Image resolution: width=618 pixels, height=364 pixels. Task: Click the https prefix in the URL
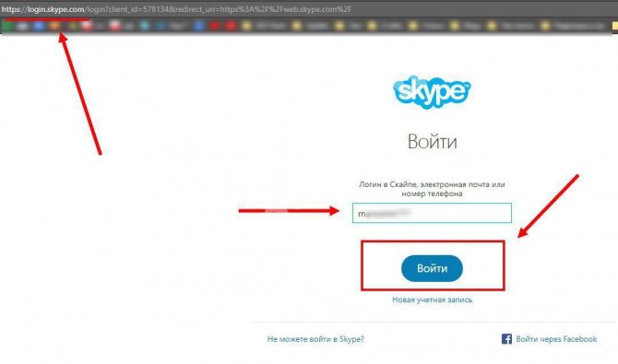tap(12, 9)
